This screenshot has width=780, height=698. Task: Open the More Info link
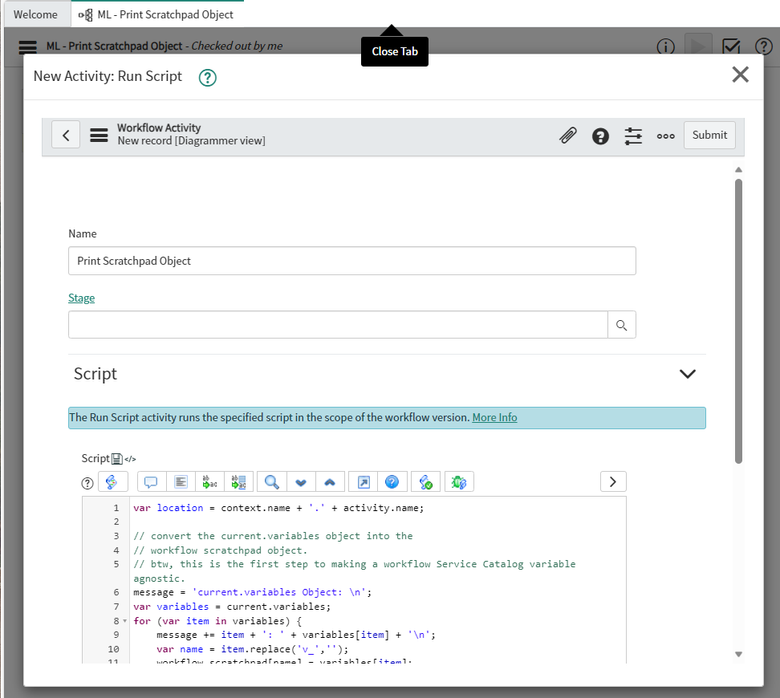(494, 417)
